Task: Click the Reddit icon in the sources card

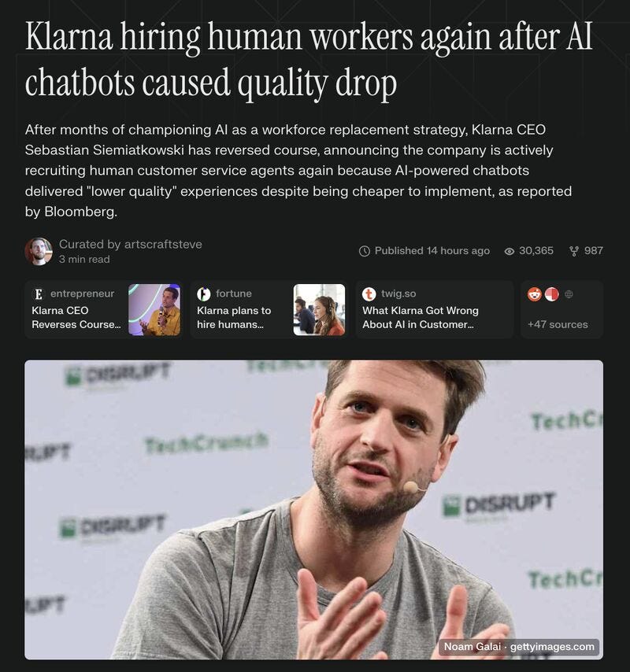Action: [535, 294]
